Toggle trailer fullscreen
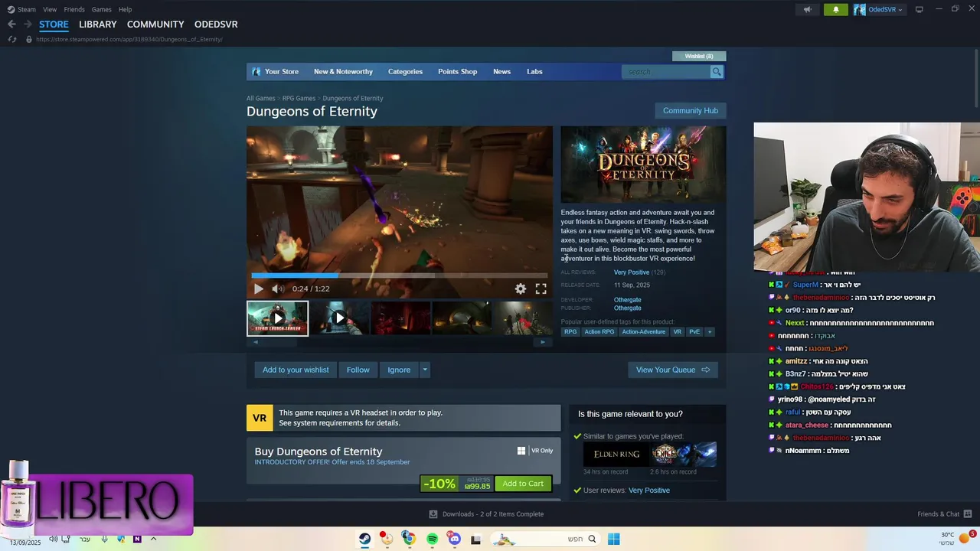The height and width of the screenshot is (551, 980). (x=541, y=289)
